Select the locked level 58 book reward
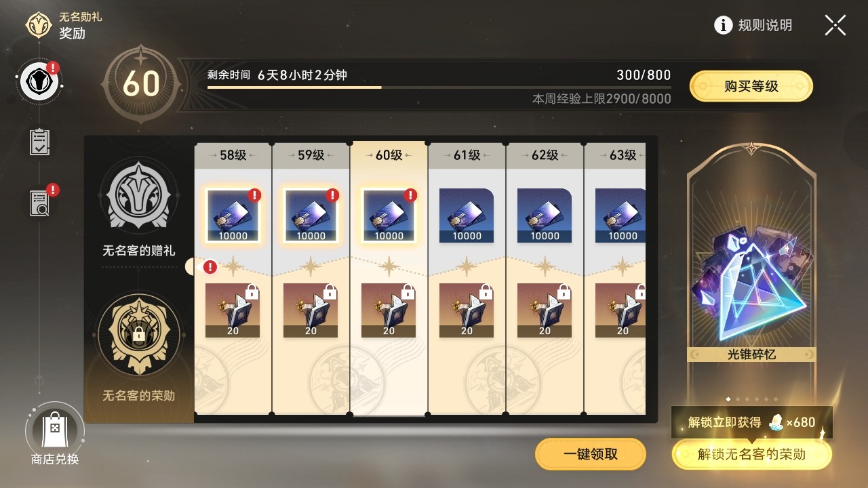The width and height of the screenshot is (868, 488). [233, 310]
